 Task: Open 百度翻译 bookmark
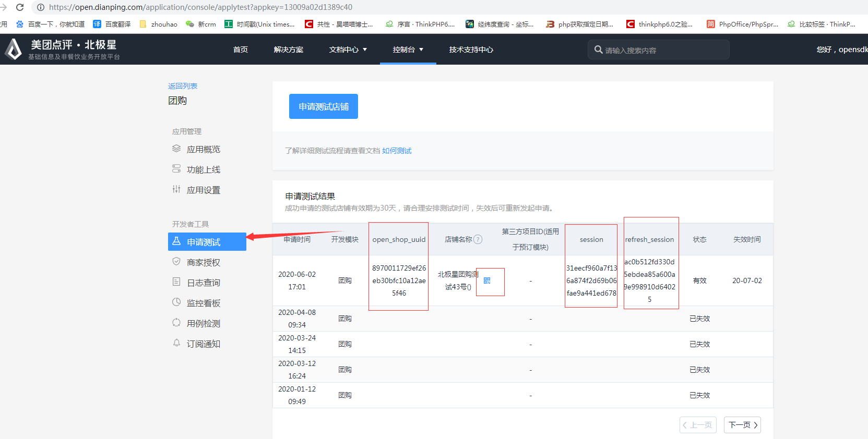pos(112,24)
